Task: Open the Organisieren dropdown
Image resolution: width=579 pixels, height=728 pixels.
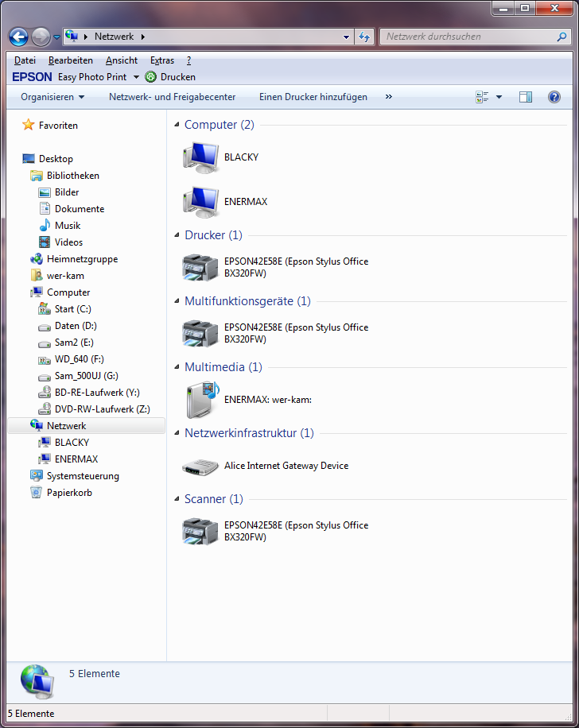Action: (x=52, y=97)
